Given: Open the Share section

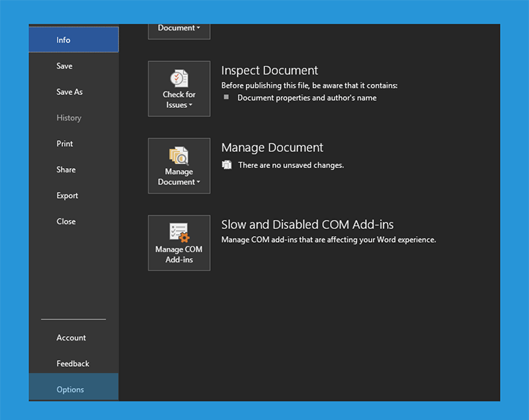Looking at the screenshot, I should (x=73, y=170).
